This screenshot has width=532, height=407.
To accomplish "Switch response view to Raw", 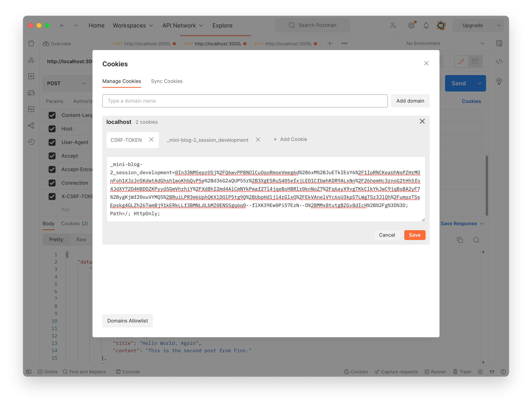I will tap(81, 240).
